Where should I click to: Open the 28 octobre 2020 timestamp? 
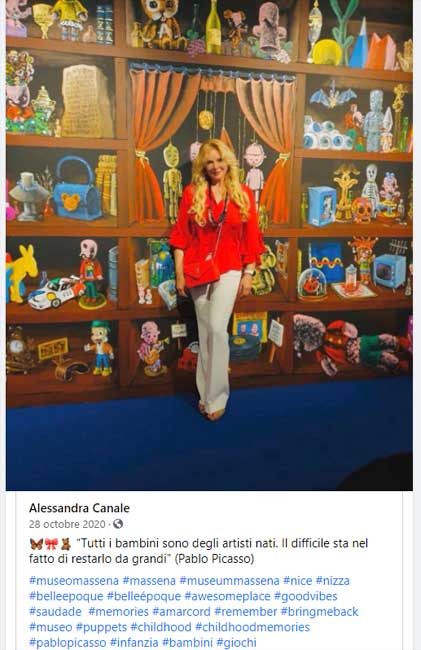click(67, 524)
